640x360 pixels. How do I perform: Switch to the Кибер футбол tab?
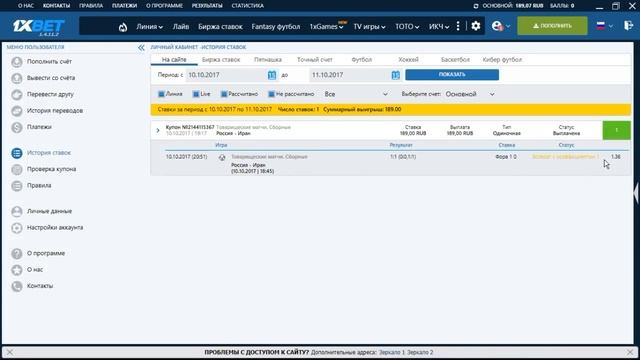coord(502,60)
